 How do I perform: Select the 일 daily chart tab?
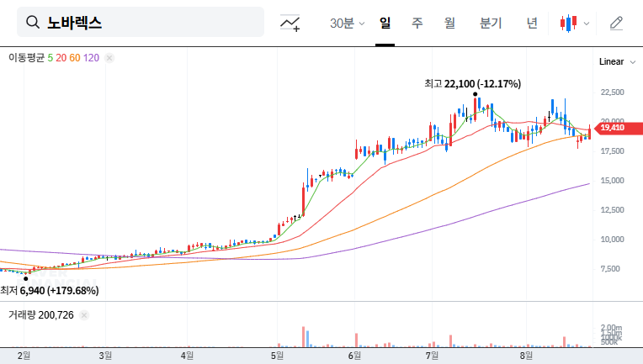click(385, 23)
